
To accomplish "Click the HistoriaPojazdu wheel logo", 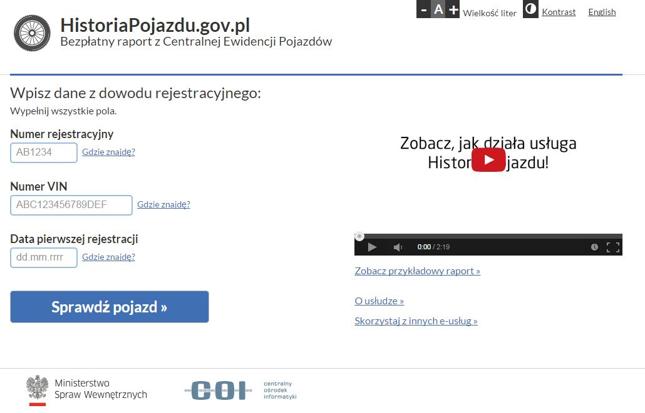I will (32, 33).
